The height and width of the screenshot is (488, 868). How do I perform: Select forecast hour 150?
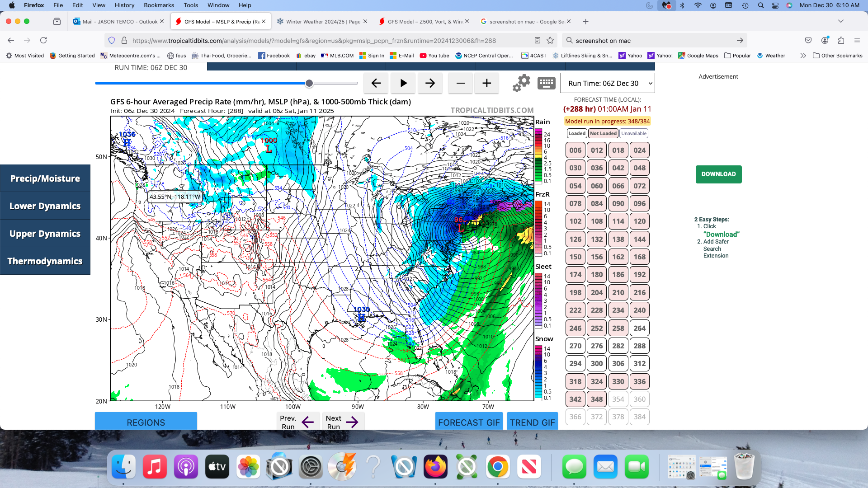point(575,257)
